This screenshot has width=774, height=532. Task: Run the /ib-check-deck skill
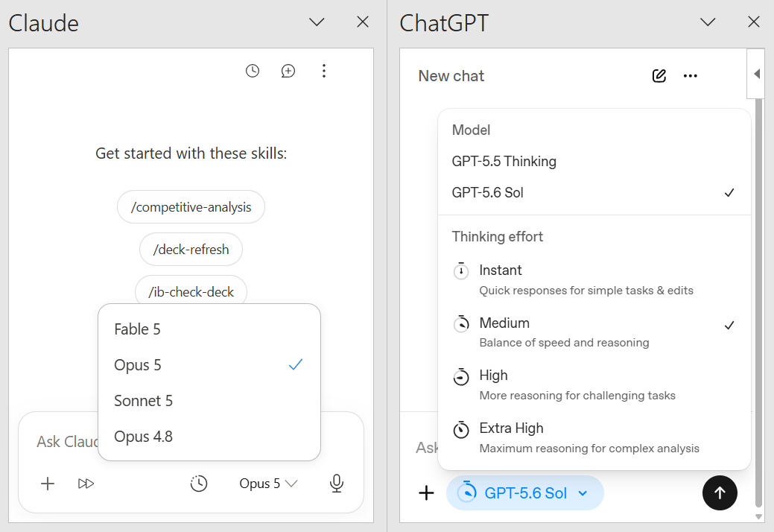click(191, 291)
